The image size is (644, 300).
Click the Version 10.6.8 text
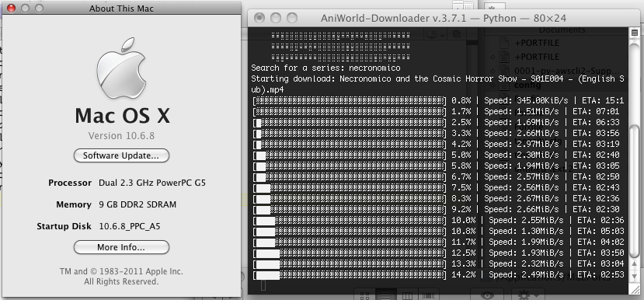pyautogui.click(x=121, y=135)
